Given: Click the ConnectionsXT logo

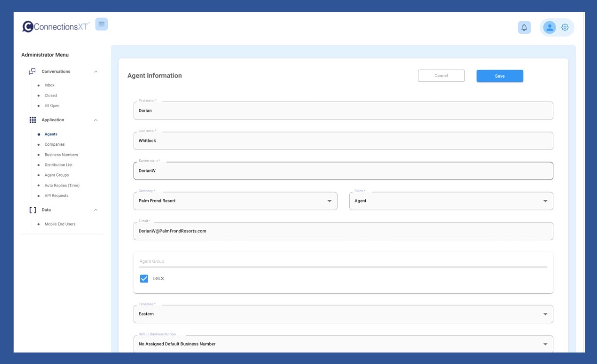Looking at the screenshot, I should [56, 27].
